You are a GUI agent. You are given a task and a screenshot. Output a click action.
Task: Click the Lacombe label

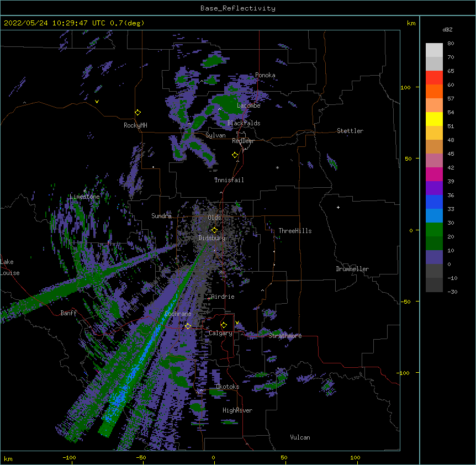point(248,105)
